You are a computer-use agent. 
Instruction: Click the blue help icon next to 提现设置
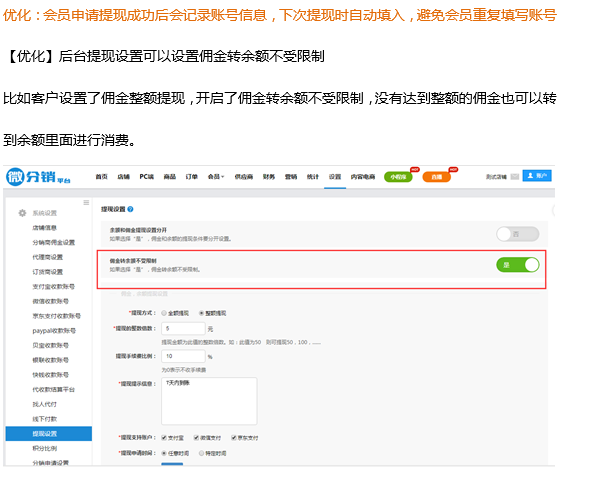[x=128, y=209]
